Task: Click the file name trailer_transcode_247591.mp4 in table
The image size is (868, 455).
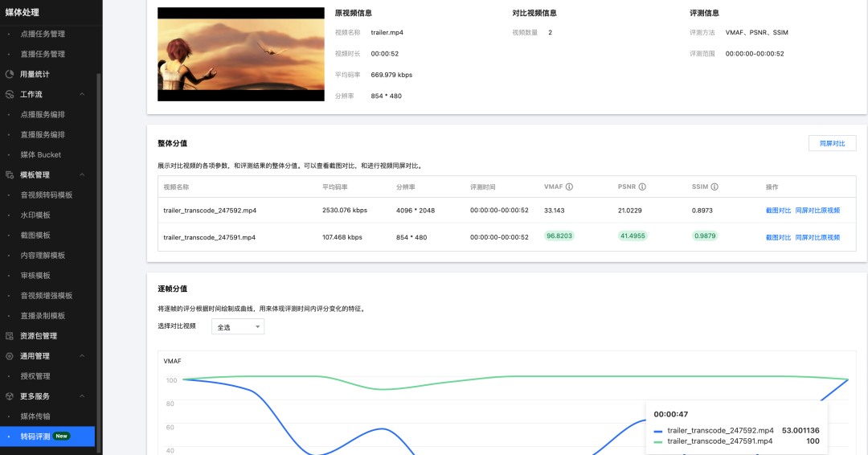Action: click(209, 237)
